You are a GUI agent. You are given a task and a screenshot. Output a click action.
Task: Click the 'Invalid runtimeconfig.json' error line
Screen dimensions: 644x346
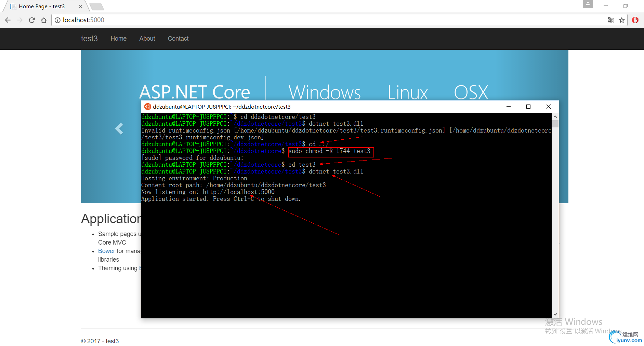click(x=346, y=134)
